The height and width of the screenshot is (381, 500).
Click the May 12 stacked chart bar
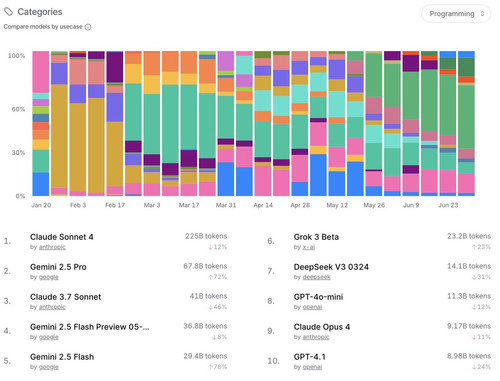(x=337, y=123)
